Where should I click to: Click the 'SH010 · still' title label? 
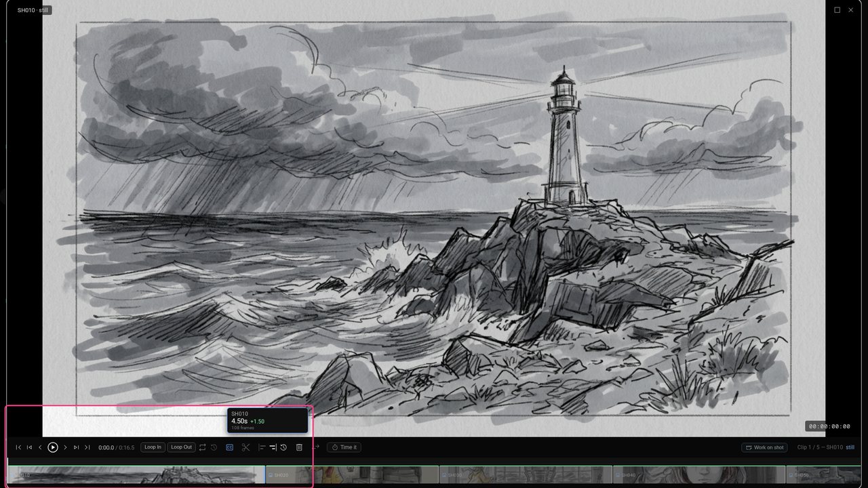pyautogui.click(x=33, y=10)
